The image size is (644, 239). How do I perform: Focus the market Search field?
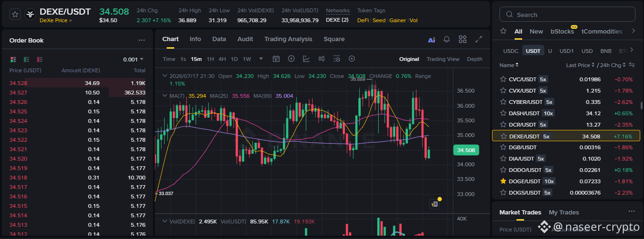(x=567, y=15)
